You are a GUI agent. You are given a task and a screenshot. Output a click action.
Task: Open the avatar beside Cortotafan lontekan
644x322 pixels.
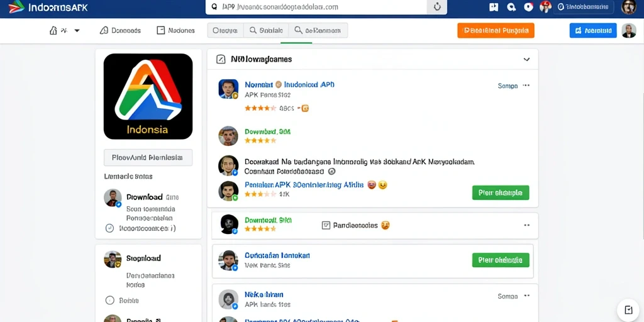228,261
